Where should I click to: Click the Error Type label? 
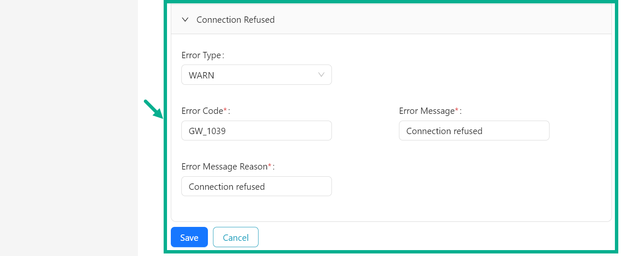[x=202, y=55]
